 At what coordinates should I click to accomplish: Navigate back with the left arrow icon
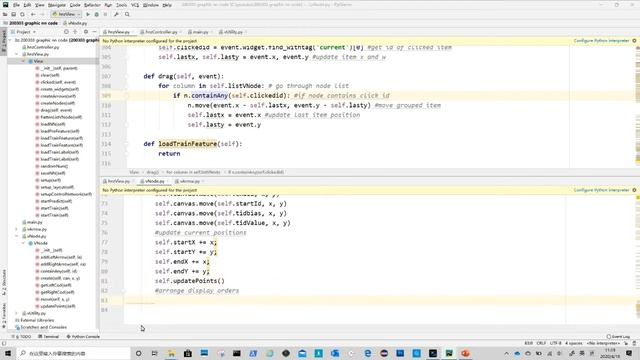pos(33,14)
